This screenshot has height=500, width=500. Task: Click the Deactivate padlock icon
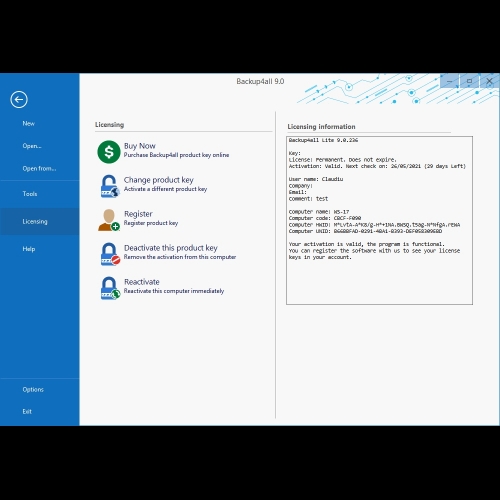tap(110, 254)
